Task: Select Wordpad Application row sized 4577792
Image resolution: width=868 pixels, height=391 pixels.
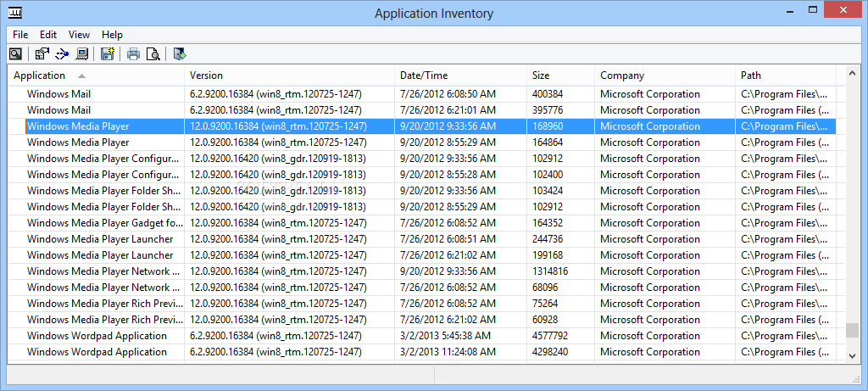Action: 422,336
